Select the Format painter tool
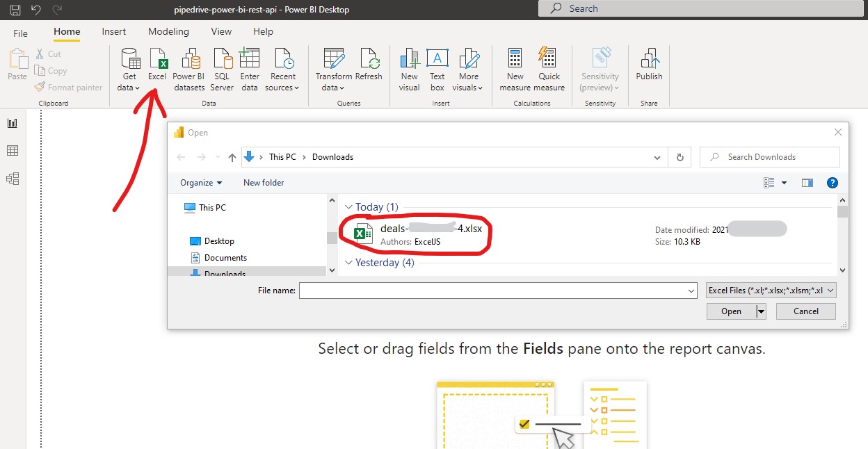The width and height of the screenshot is (868, 449). tap(68, 88)
